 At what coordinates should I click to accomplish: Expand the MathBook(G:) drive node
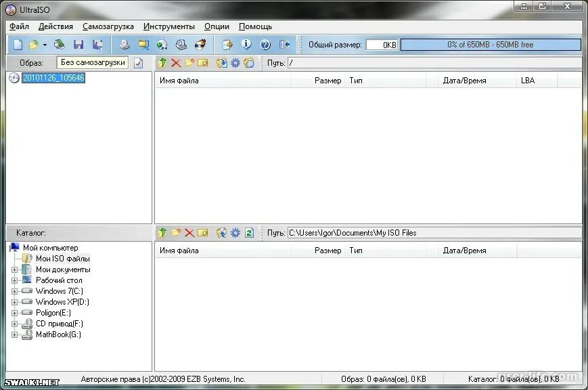pos(15,335)
